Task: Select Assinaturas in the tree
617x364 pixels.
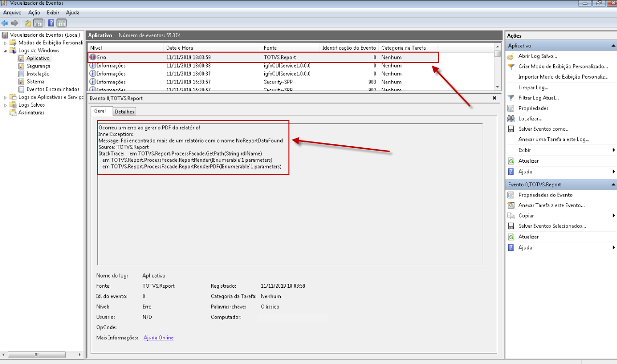Action: (31, 112)
